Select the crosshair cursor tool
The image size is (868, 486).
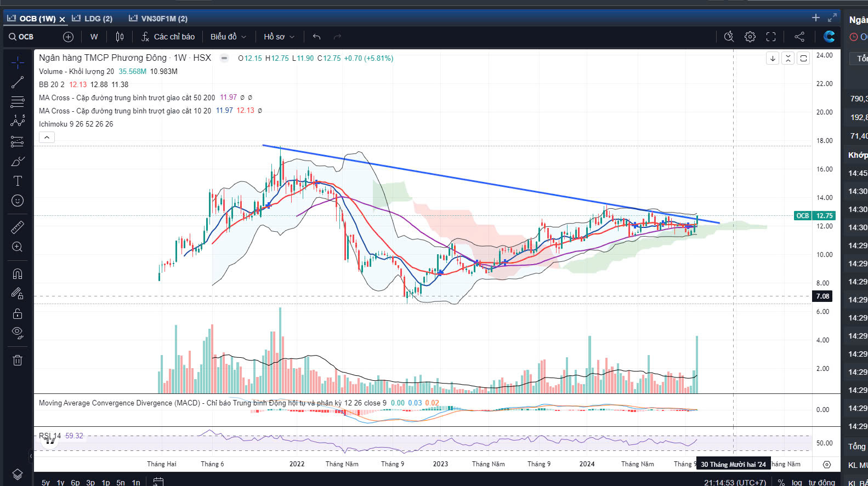tap(18, 63)
